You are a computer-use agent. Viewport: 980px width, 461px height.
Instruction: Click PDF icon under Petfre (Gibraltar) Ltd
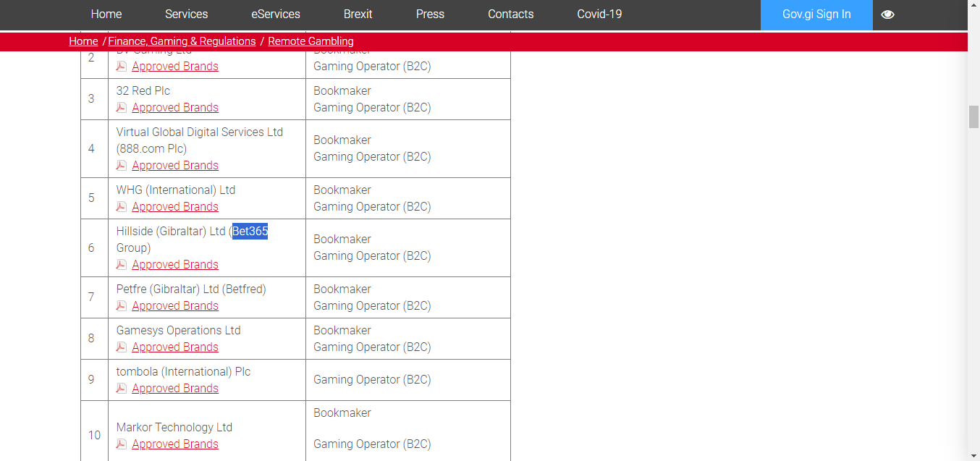point(122,305)
